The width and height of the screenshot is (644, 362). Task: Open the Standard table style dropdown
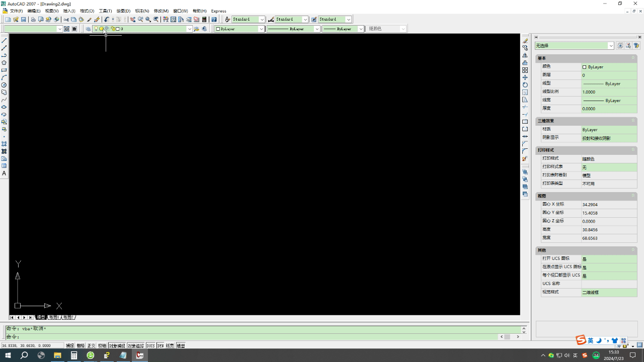[349, 20]
